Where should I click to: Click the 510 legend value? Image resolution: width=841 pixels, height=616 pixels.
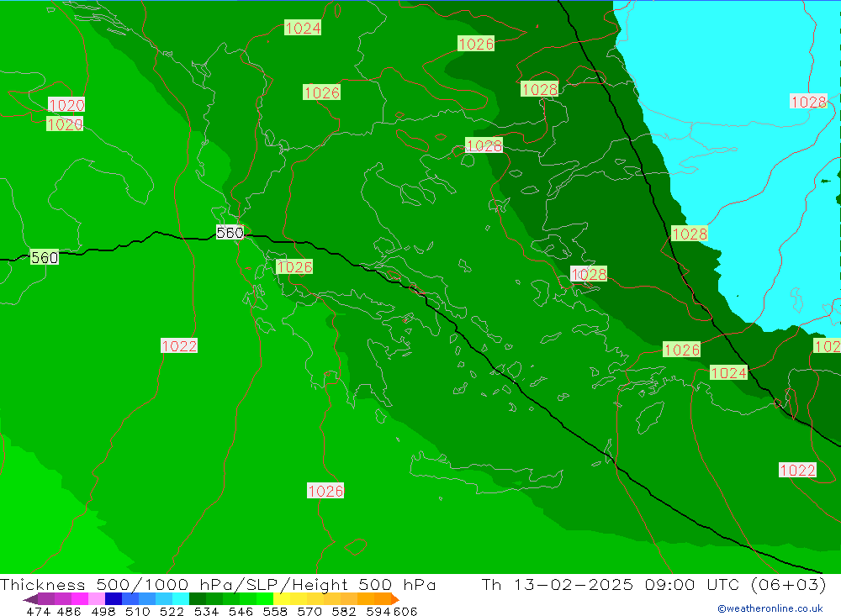click(138, 611)
